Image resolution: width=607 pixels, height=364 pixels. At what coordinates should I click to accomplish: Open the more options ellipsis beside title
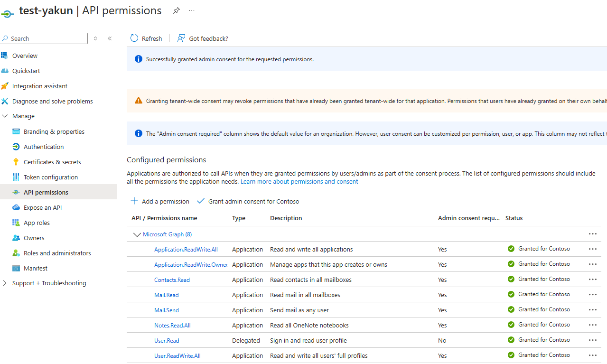point(192,10)
